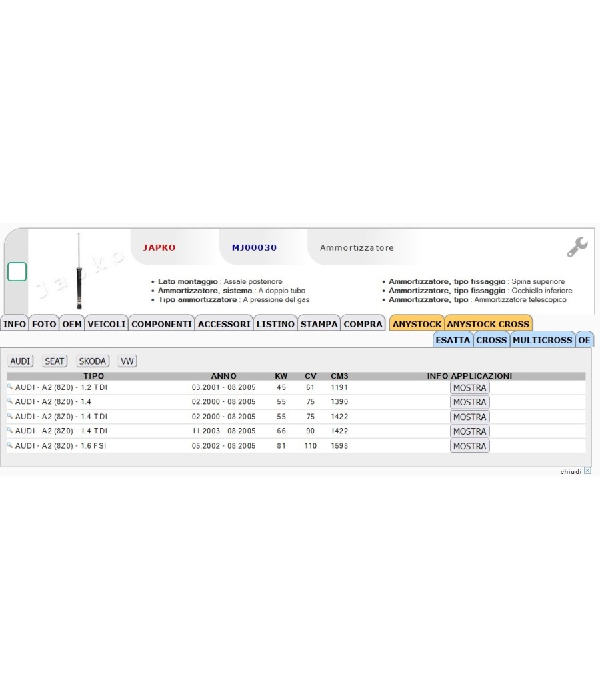Click the JAPKO brand name
Viewport: 600px width, 700px height.
tap(159, 247)
